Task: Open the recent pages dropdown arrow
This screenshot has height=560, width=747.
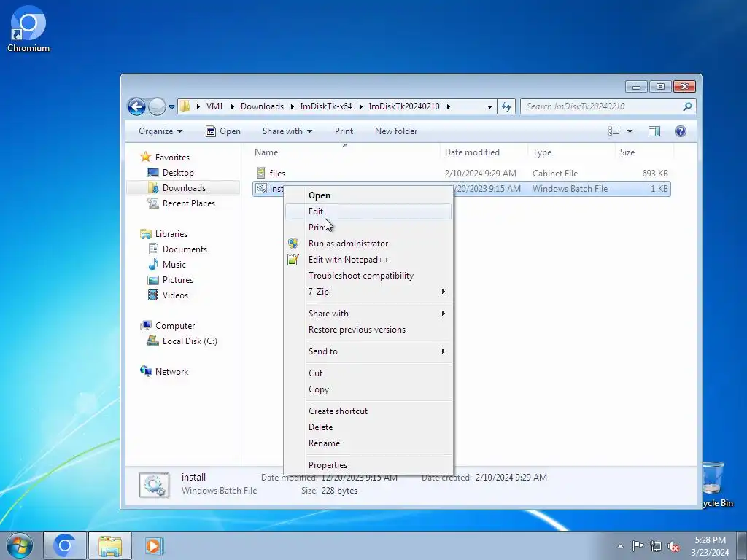Action: tap(172, 107)
